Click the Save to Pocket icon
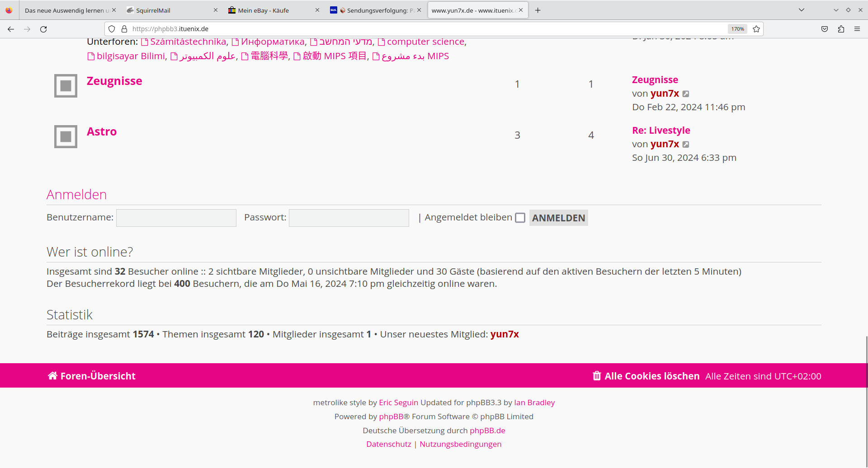Screen dimensions: 868x468 click(825, 29)
